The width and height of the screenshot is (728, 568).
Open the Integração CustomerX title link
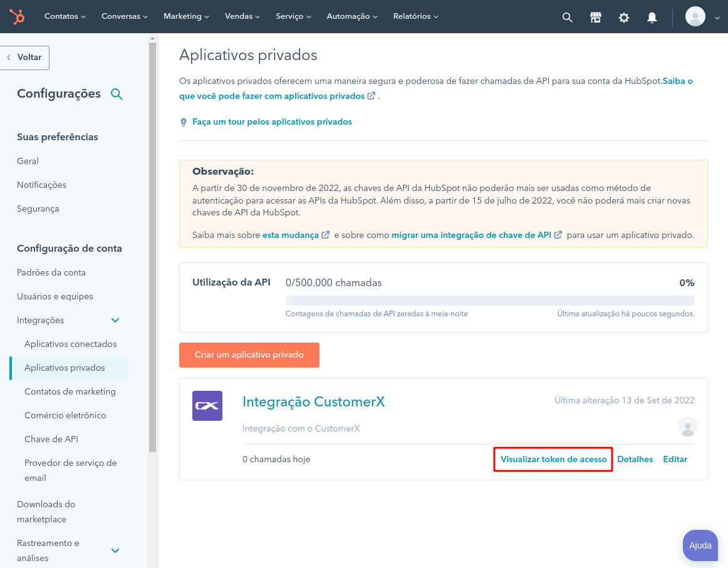[x=313, y=402]
